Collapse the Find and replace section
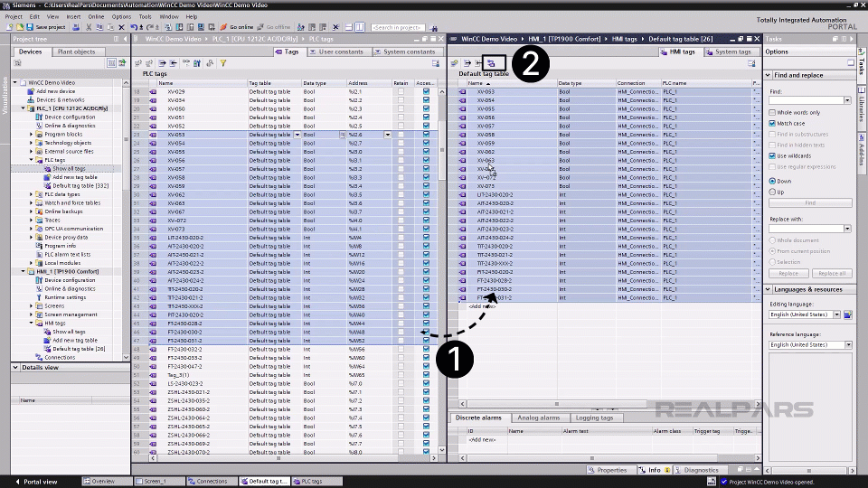The image size is (868, 488). (x=769, y=75)
